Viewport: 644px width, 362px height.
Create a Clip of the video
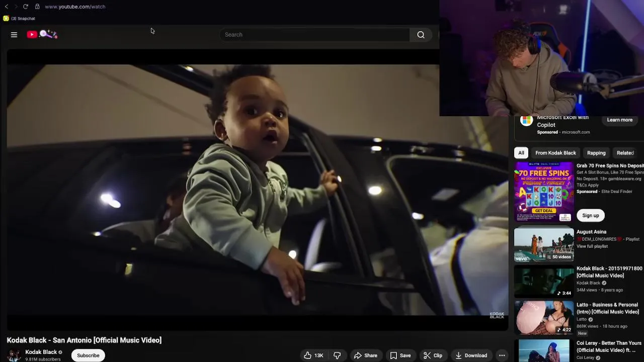point(433,355)
